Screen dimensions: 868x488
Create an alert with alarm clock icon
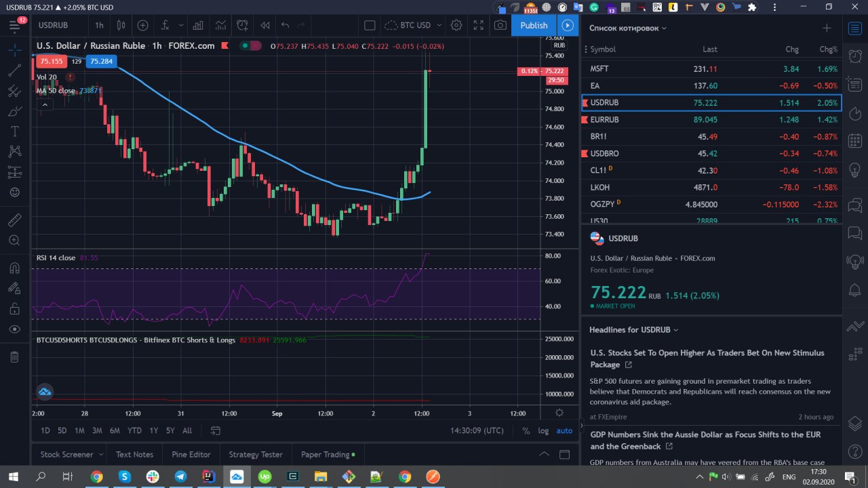point(243,25)
